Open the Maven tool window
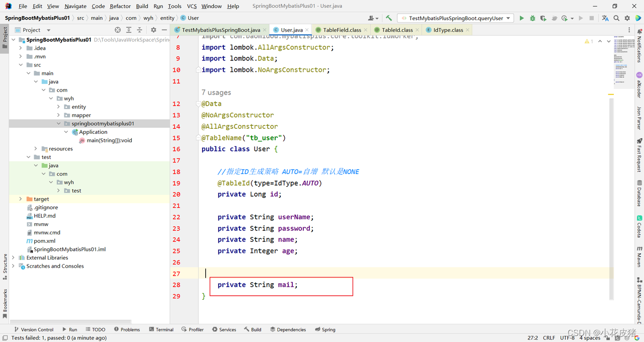644x342 pixels. [639, 256]
